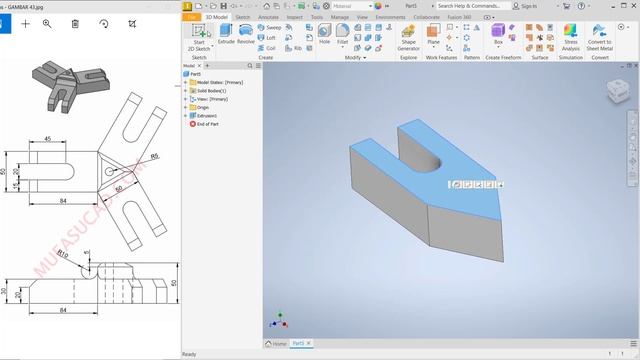Screen dimensions: 640x360
Task: Open the File menu tab
Action: (x=191, y=17)
